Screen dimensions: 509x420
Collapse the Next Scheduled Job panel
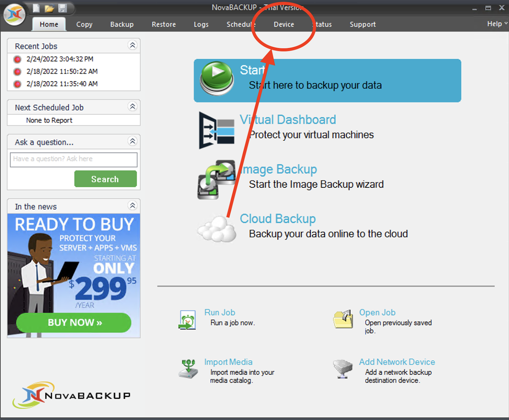[x=133, y=107]
